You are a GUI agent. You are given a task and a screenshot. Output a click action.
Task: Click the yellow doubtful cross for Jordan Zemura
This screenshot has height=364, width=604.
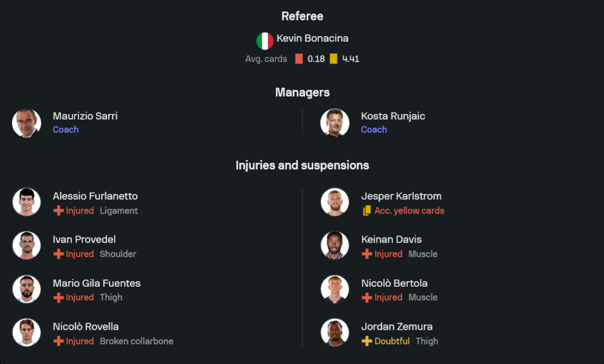pyautogui.click(x=367, y=341)
